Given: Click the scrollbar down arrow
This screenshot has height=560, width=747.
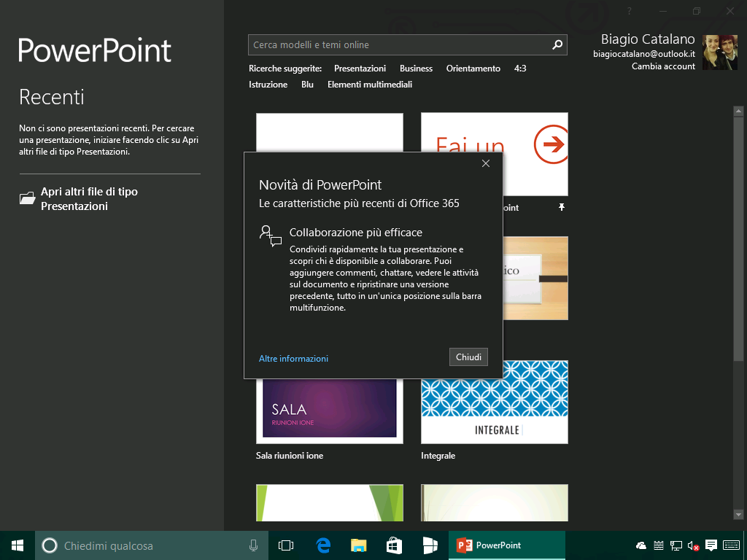Looking at the screenshot, I should pyautogui.click(x=738, y=514).
